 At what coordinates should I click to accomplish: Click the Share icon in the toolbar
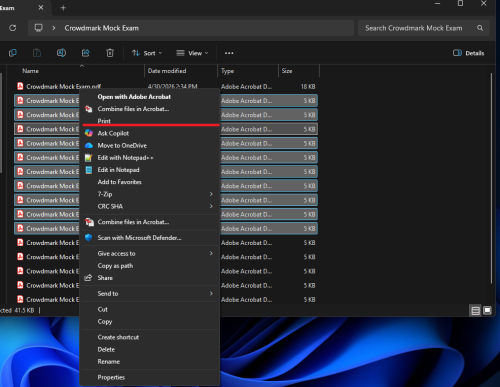point(86,53)
